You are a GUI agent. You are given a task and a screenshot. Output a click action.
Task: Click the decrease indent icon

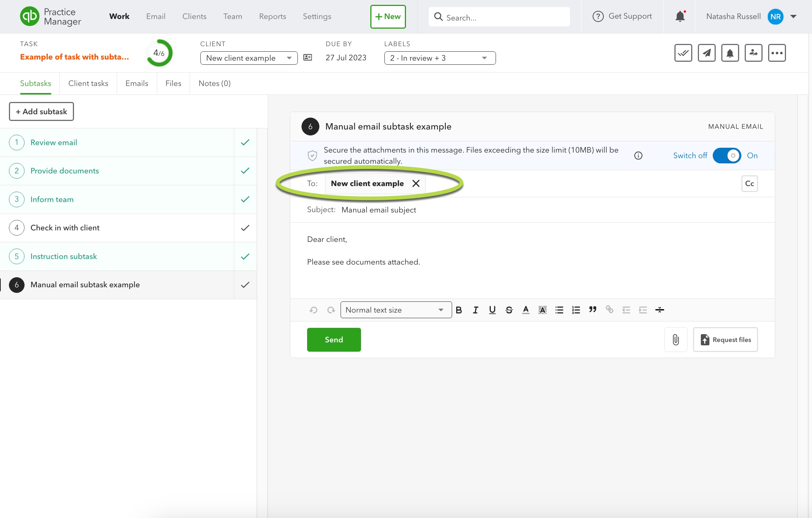pyautogui.click(x=626, y=310)
